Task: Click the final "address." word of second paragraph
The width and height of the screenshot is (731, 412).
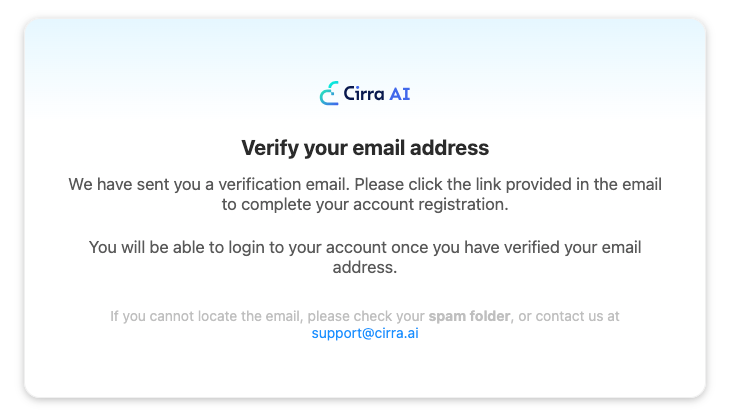Action: pyautogui.click(x=365, y=268)
